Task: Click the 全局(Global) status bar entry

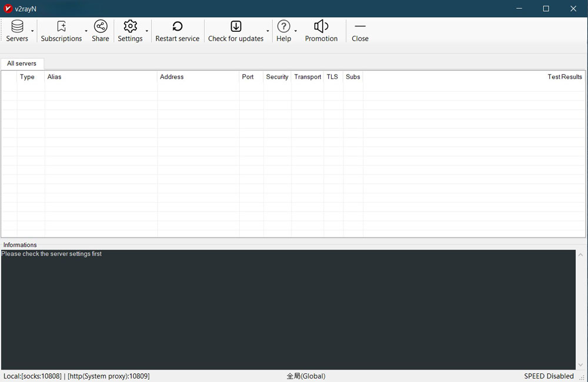Action: tap(306, 376)
